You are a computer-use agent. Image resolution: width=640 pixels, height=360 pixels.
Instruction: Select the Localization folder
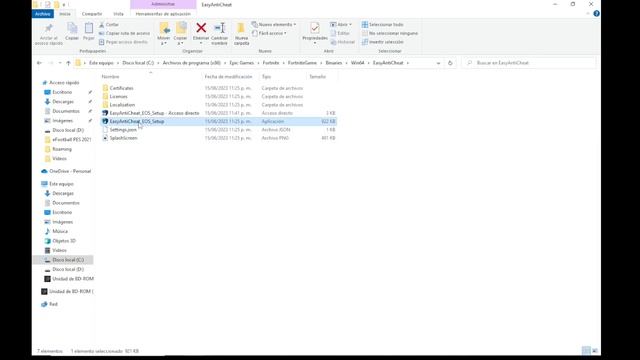tap(122, 105)
